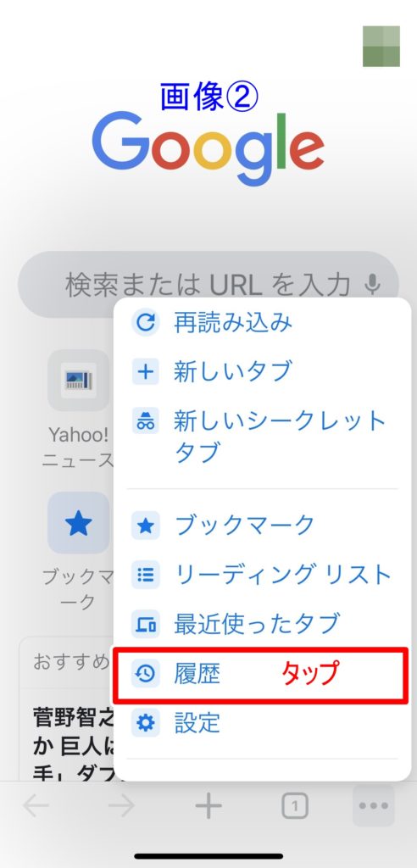
Task: Select the 設定 menu entry
Action: coord(261,724)
